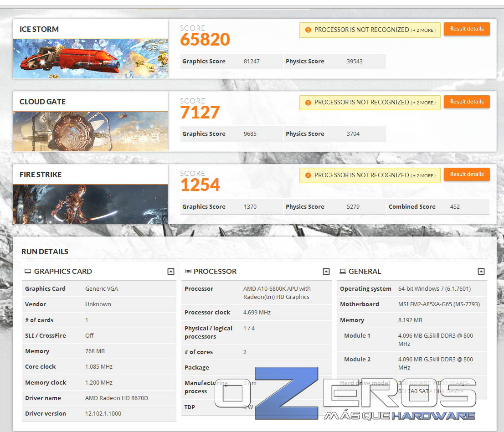Screen dimensions: 504x432
Task: Select Ice Storm graphics score 81247
Action: pyautogui.click(x=252, y=62)
